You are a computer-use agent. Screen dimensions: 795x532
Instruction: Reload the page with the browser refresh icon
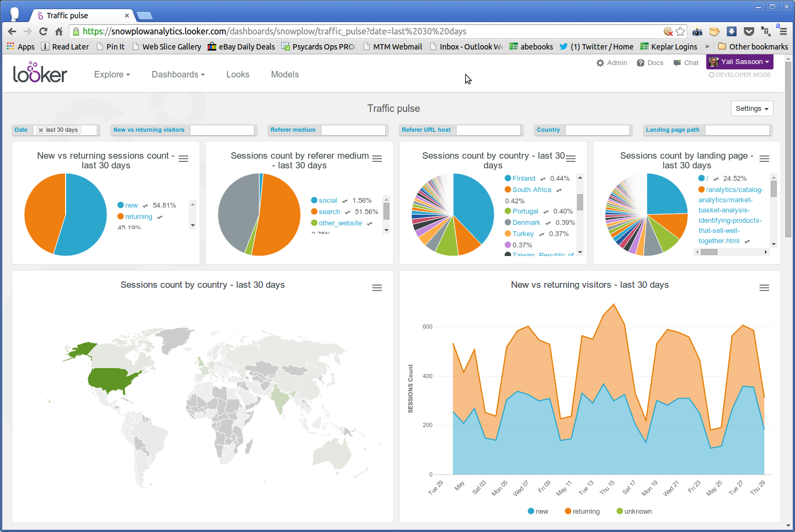pos(43,31)
